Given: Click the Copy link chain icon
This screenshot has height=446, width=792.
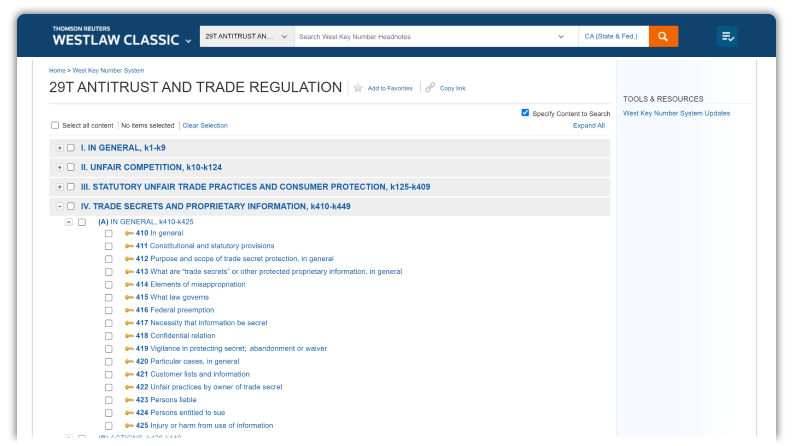Looking at the screenshot, I should [430, 88].
